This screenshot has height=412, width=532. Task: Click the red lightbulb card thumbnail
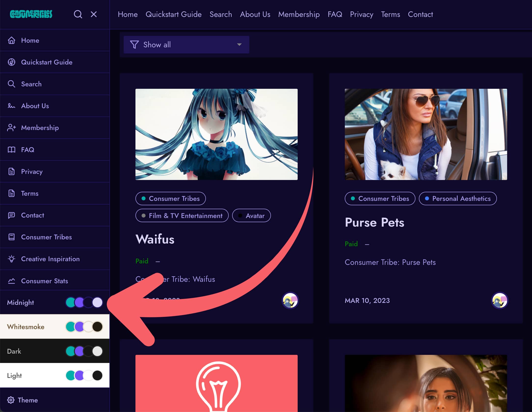216,383
